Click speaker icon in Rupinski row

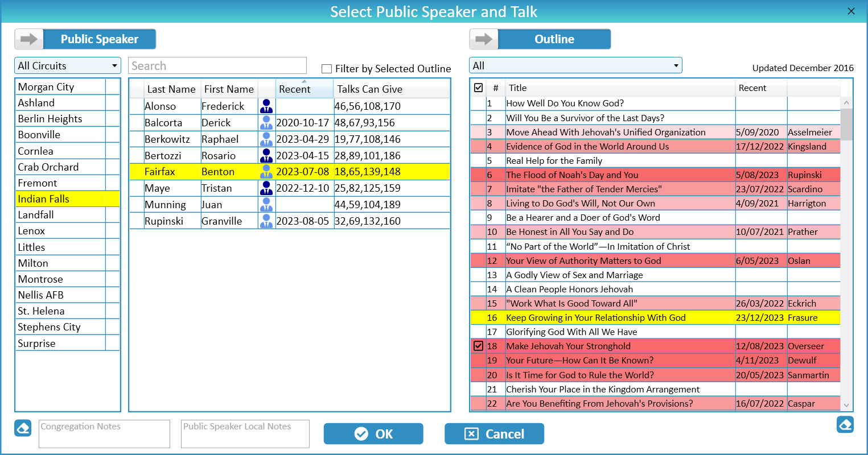[266, 221]
